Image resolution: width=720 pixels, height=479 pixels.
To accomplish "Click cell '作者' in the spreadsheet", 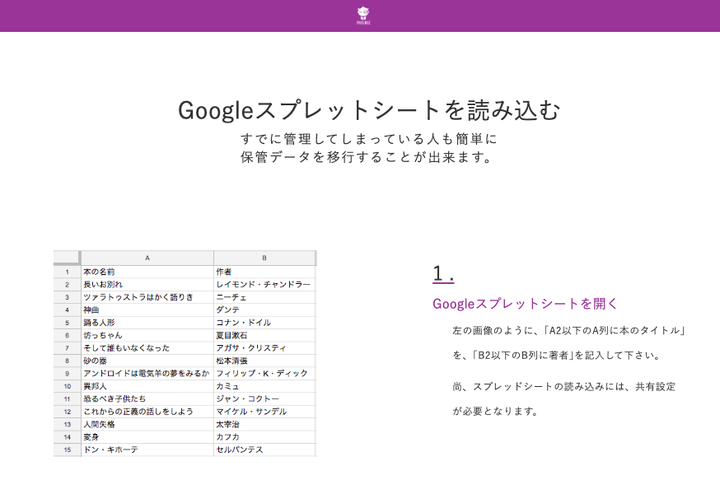I will [x=264, y=272].
